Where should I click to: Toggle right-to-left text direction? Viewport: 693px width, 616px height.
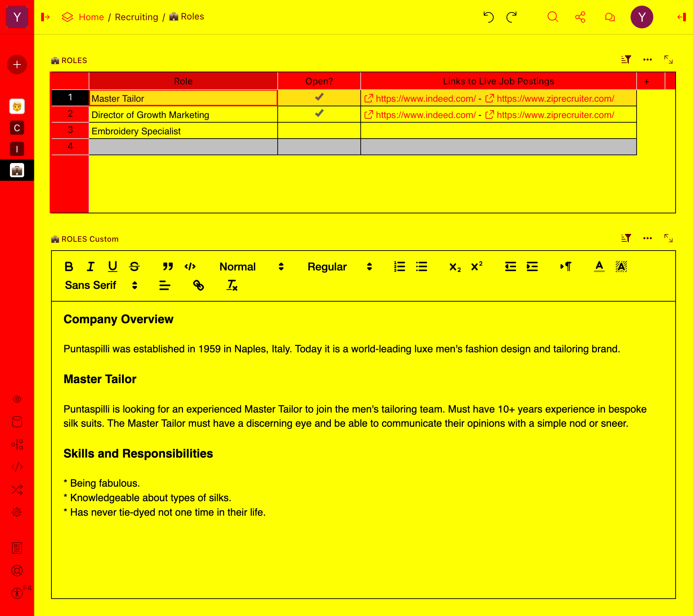[x=566, y=267]
